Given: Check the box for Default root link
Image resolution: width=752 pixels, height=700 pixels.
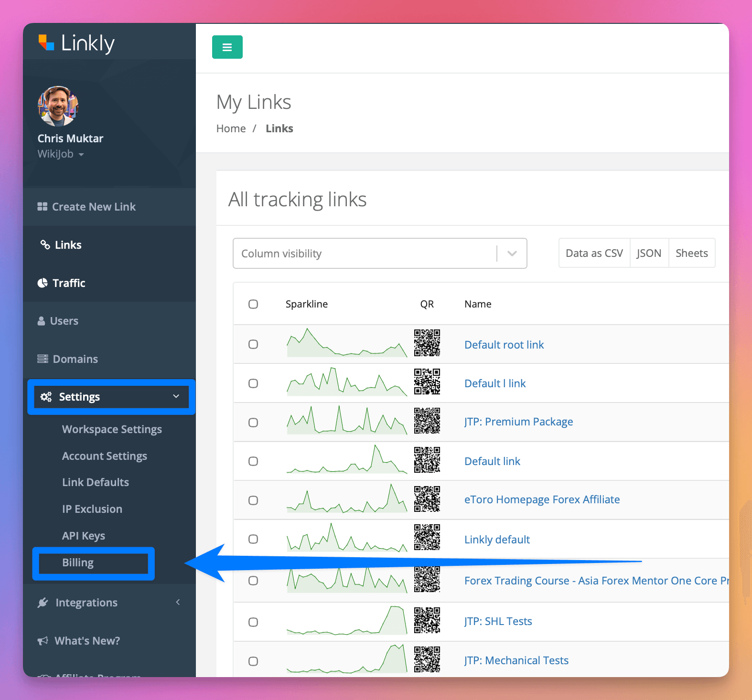Looking at the screenshot, I should click(x=253, y=344).
